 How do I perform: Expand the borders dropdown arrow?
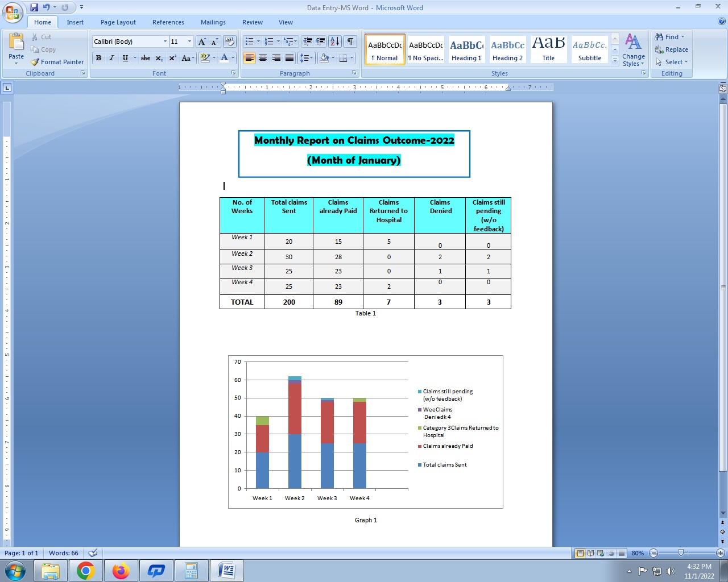pyautogui.click(x=351, y=58)
